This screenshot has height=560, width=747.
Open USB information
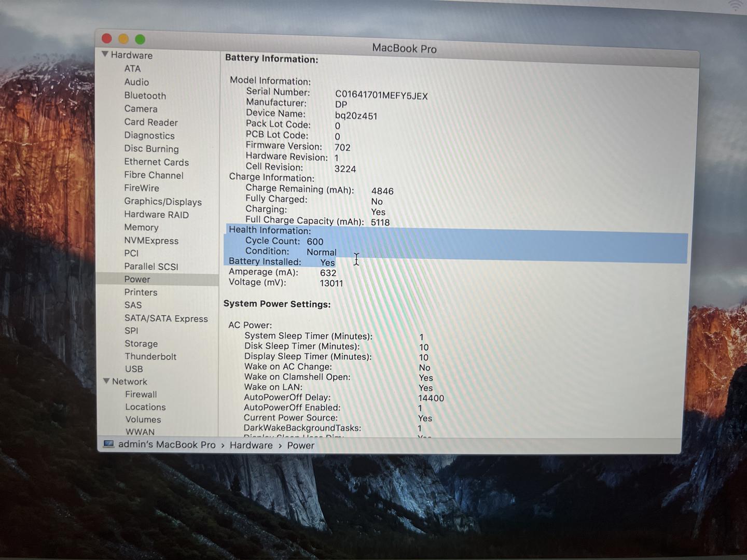(134, 369)
